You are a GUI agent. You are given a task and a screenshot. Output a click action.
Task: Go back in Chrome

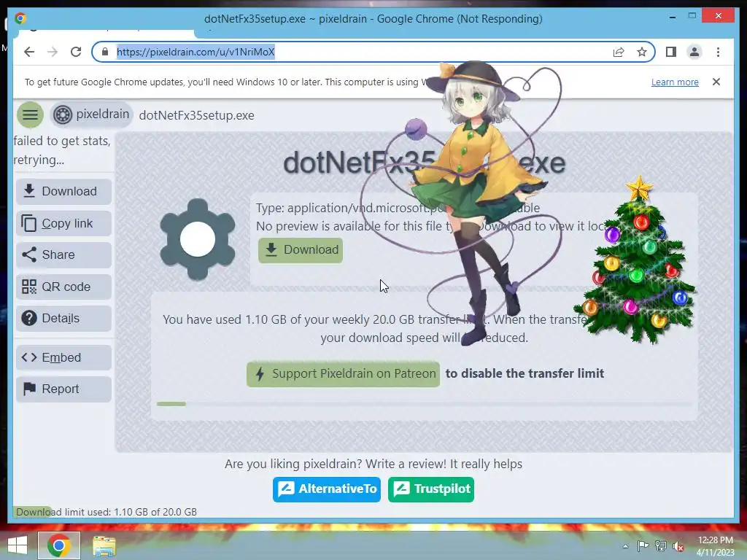tap(29, 52)
